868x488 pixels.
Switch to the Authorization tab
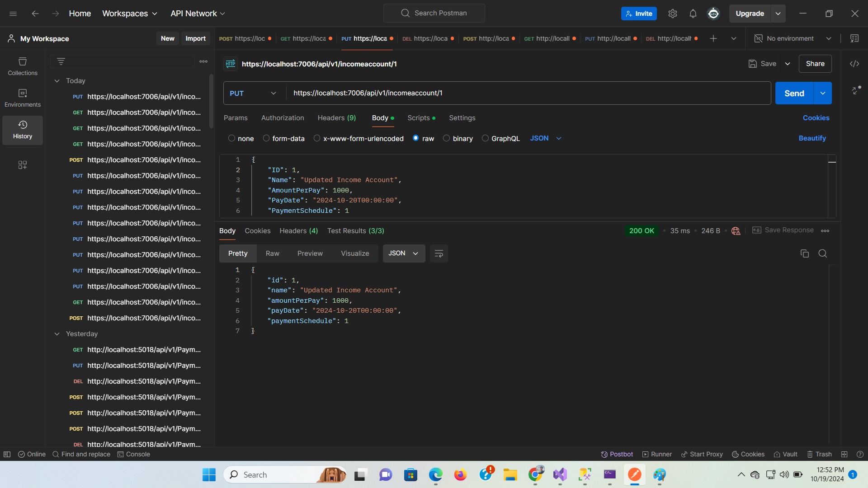click(x=283, y=118)
